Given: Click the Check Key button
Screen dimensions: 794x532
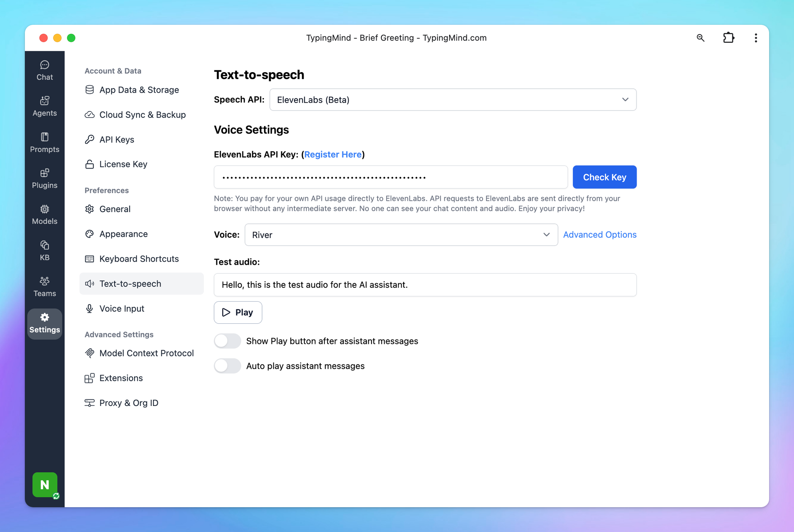Looking at the screenshot, I should 604,177.
